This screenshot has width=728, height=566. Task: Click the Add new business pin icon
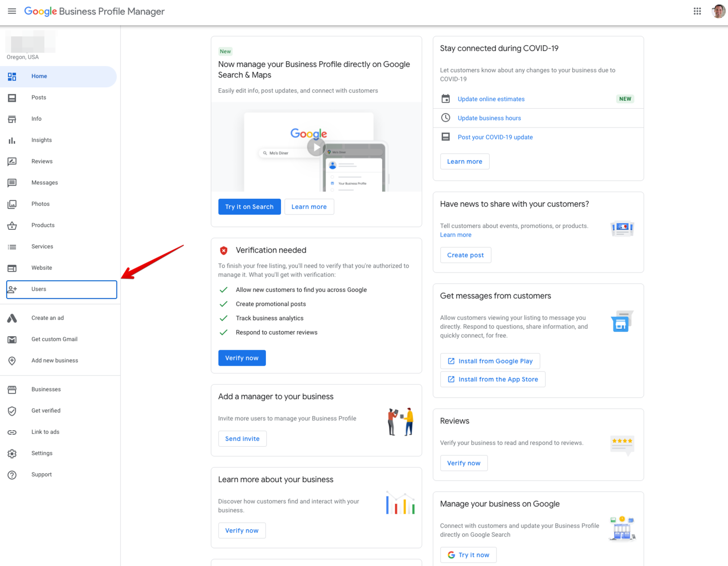(x=12, y=361)
